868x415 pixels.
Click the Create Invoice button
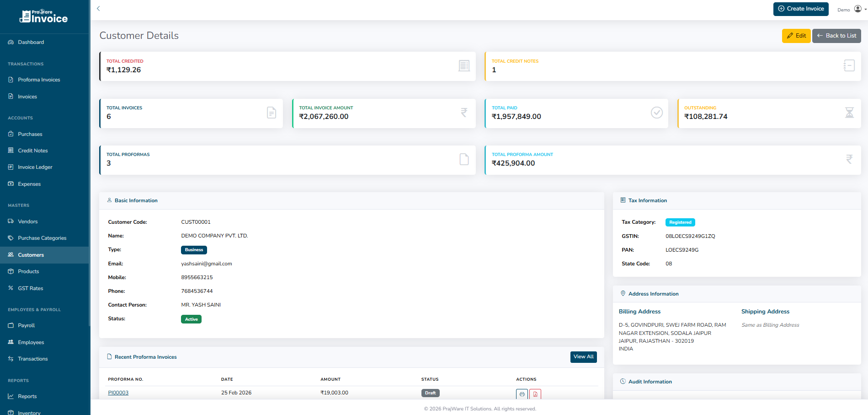[801, 9]
